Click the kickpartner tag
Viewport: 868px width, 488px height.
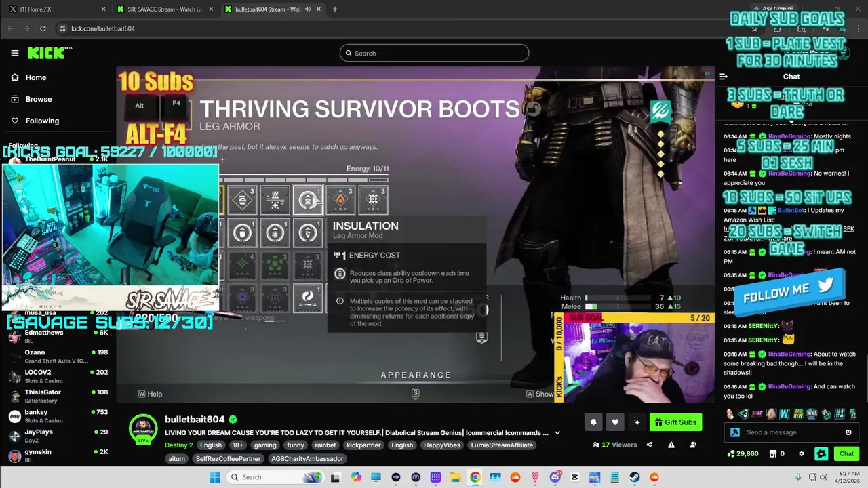point(363,445)
